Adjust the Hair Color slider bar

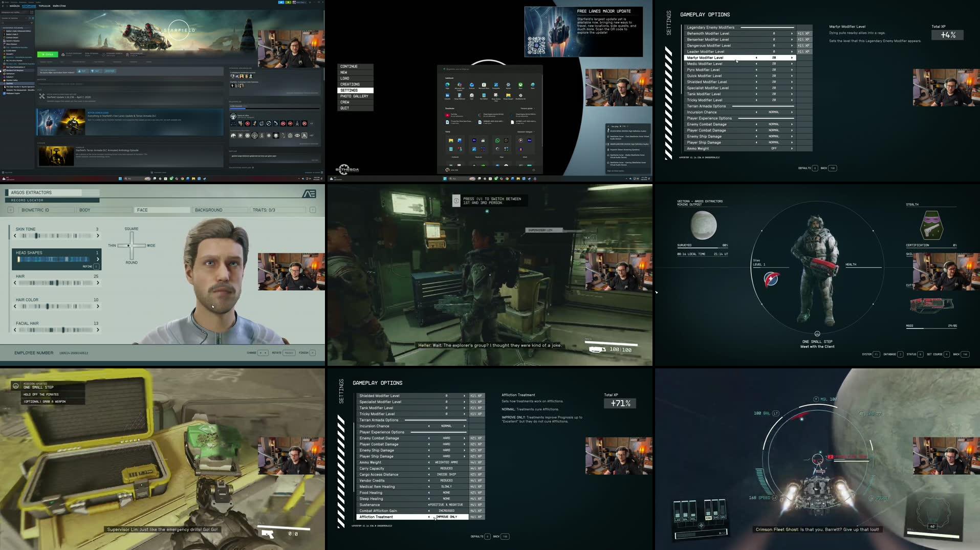(x=56, y=306)
